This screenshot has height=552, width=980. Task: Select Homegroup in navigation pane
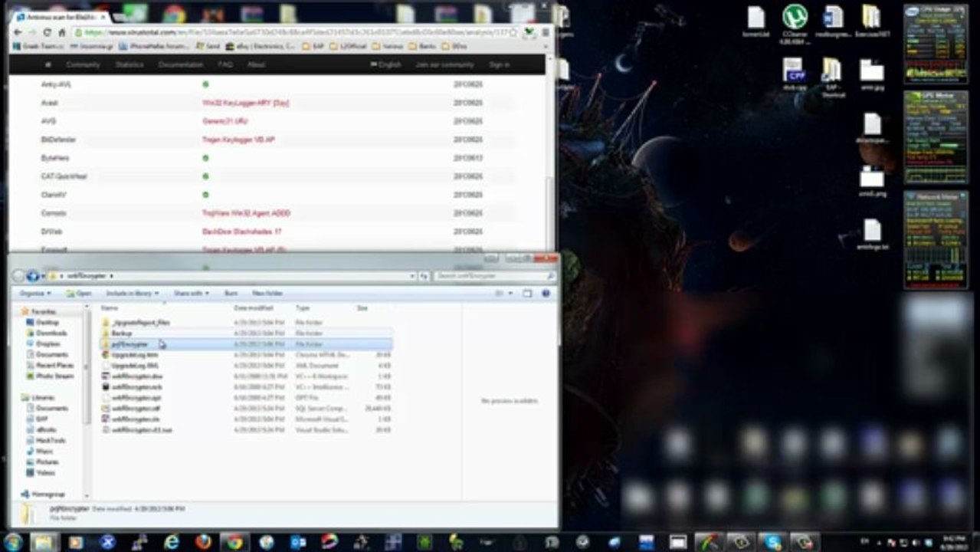point(48,495)
